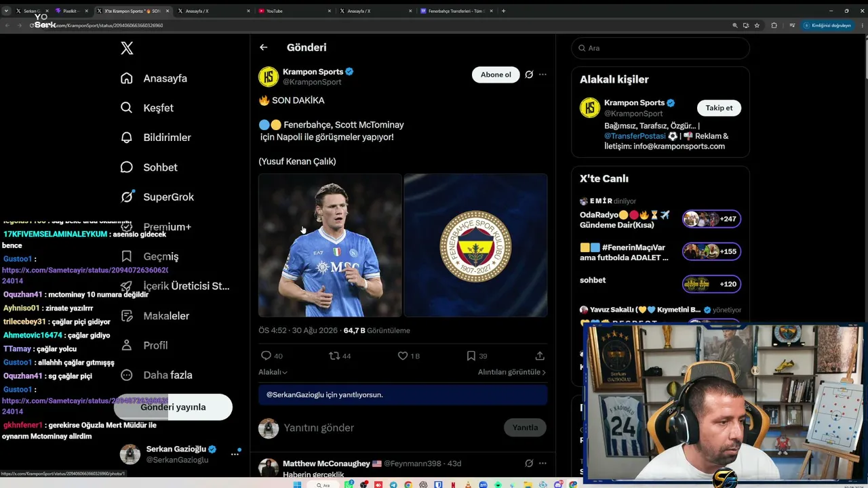Open Sohbet chat section
868x488 pixels.
coord(149,167)
